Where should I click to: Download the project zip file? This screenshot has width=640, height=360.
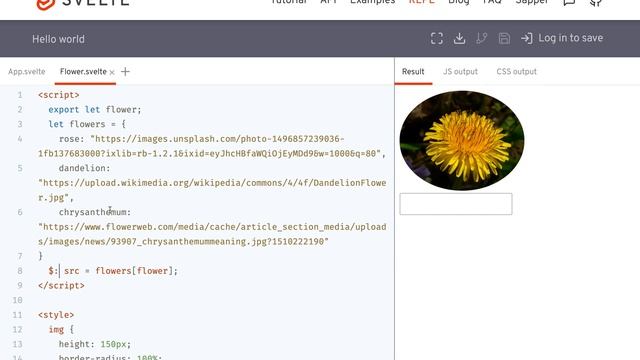click(459, 38)
